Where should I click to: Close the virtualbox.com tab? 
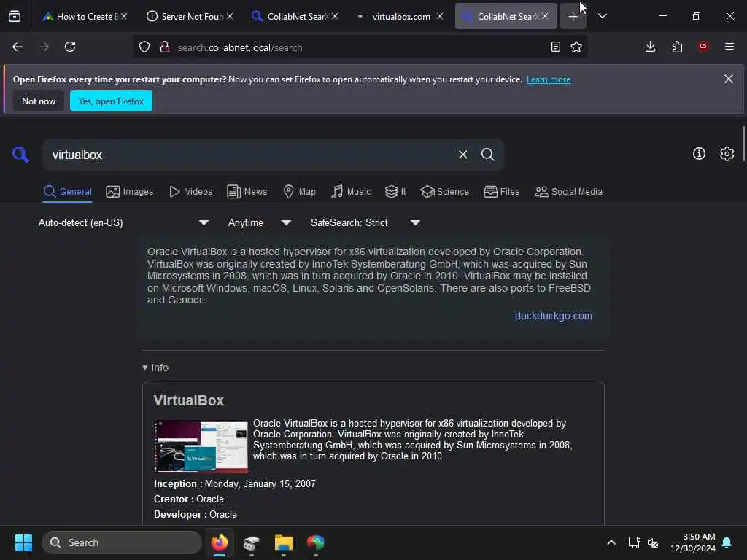(440, 16)
